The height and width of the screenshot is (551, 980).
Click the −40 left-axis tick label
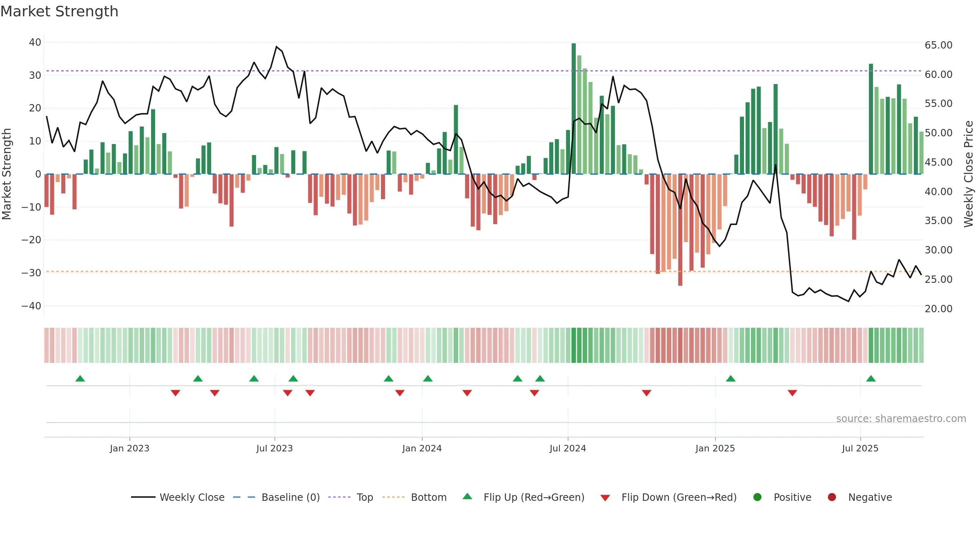(x=31, y=306)
